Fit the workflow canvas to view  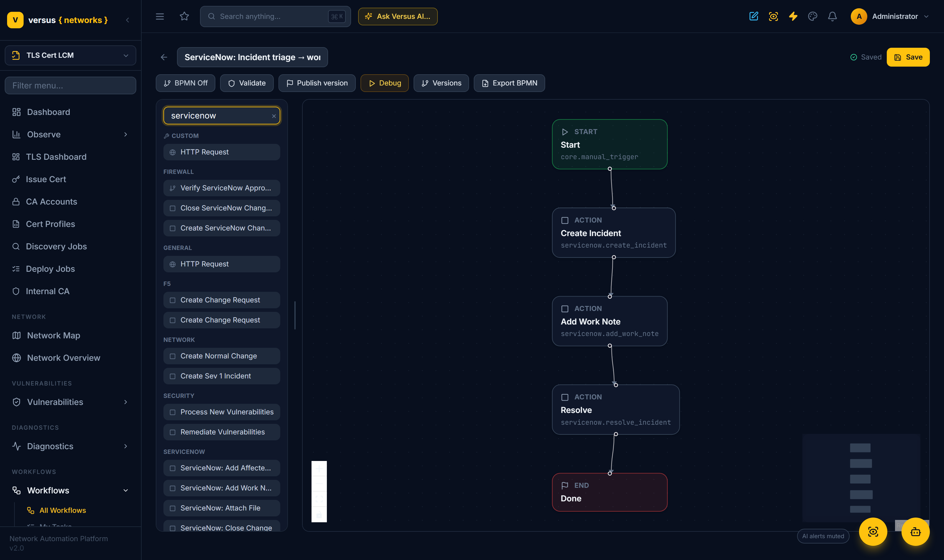319,499
